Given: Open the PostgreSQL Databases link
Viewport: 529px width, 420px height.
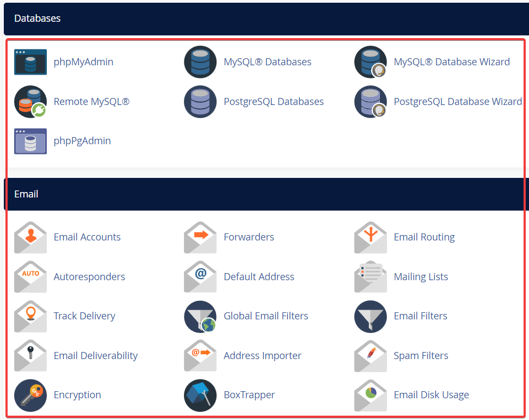Looking at the screenshot, I should click(274, 102).
